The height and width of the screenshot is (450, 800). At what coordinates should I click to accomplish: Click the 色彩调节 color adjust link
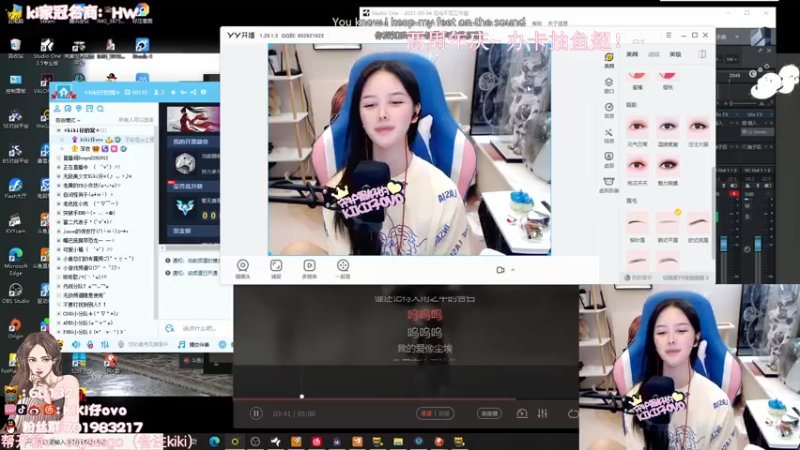(x=638, y=278)
